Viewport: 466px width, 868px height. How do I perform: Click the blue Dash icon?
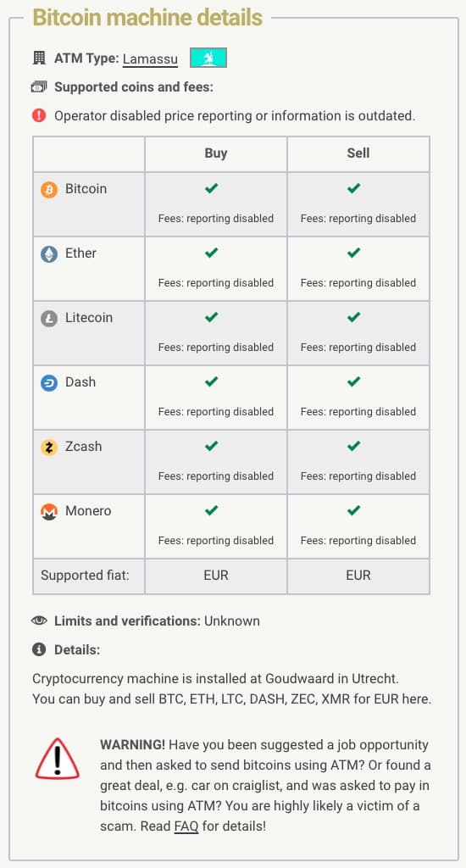pos(49,384)
